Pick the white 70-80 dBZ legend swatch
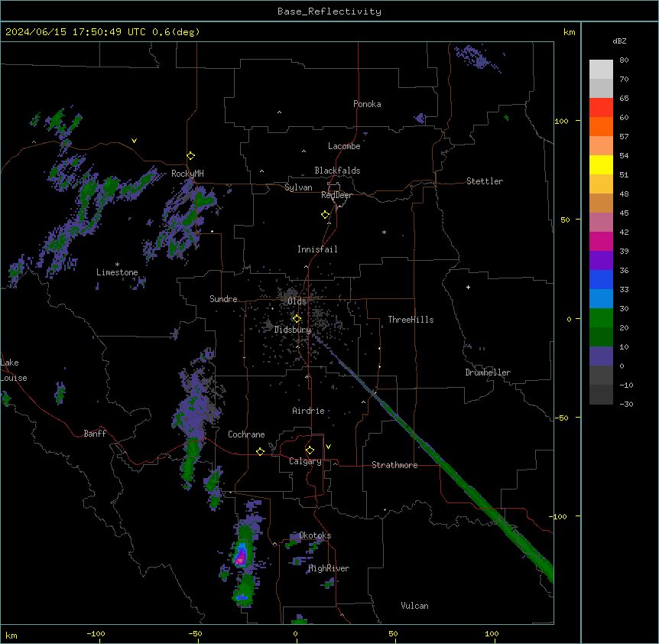Image resolution: width=659 pixels, height=644 pixels. 601,70
